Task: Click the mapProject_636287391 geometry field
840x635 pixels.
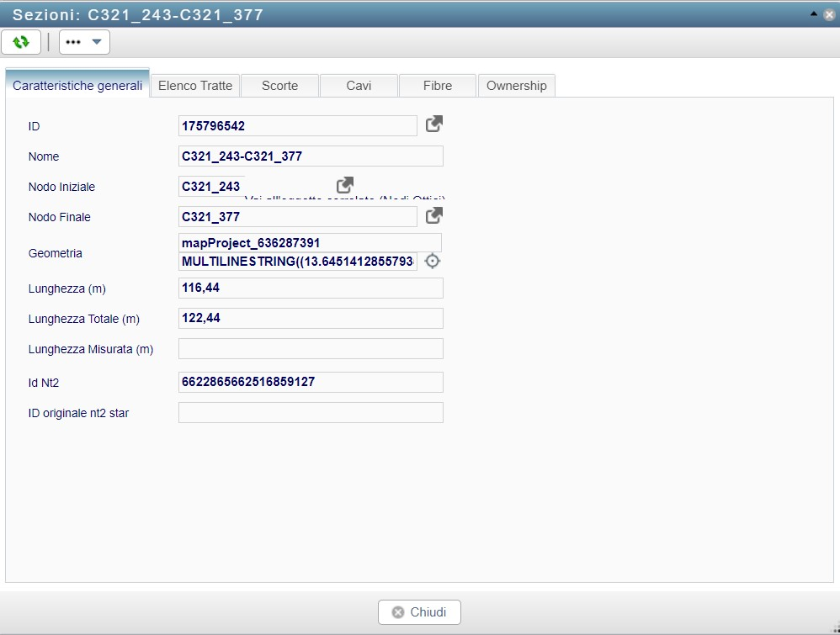Action: click(x=311, y=242)
